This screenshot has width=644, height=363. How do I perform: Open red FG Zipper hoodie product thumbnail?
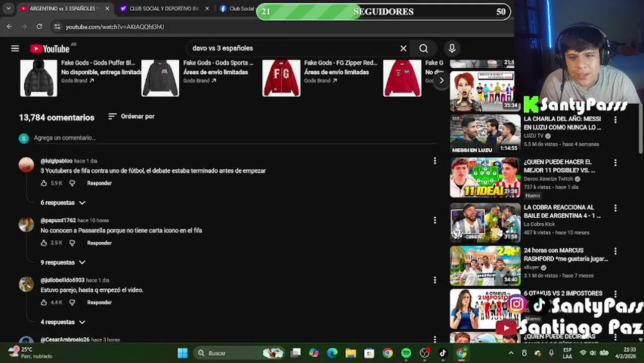tap(281, 78)
